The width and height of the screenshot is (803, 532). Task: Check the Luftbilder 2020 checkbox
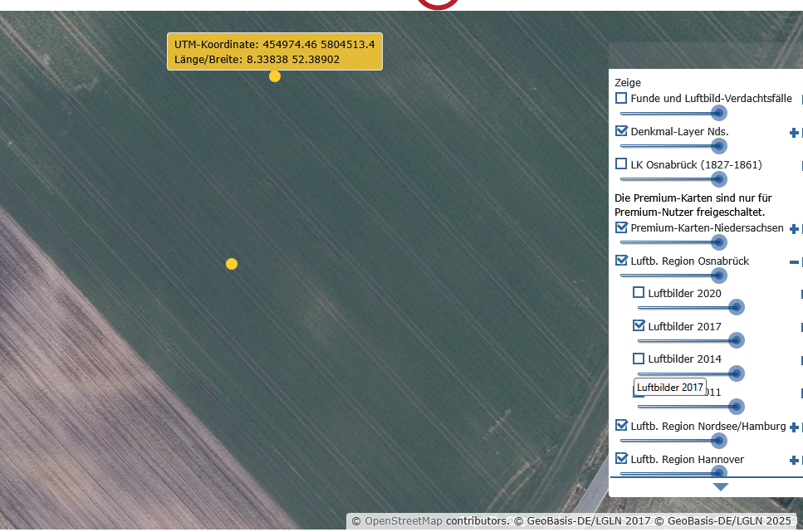[x=639, y=292]
